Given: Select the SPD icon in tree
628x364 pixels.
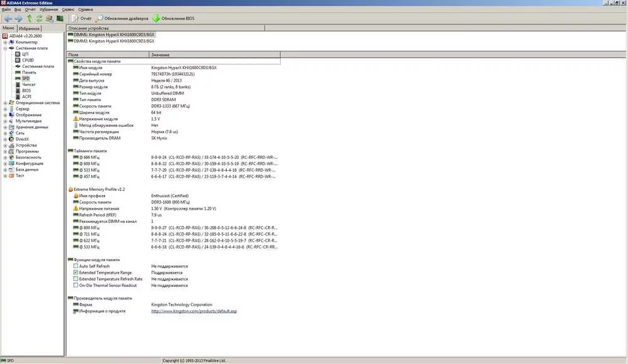Looking at the screenshot, I should 18,78.
